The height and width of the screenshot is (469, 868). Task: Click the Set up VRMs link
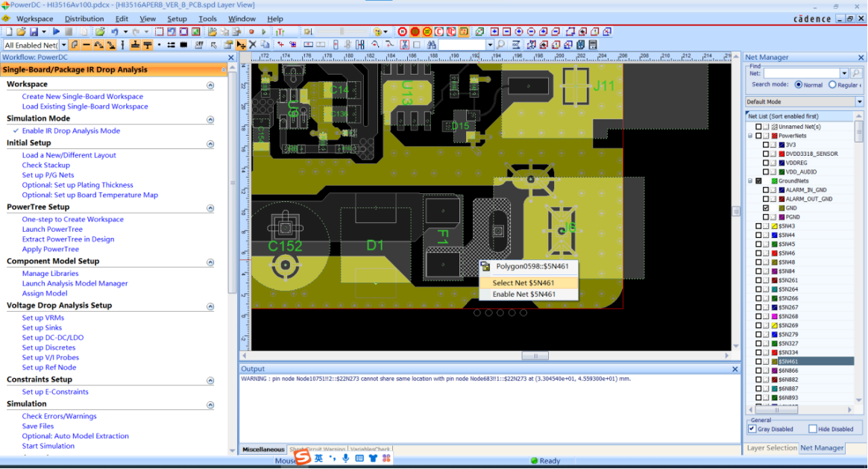[43, 318]
